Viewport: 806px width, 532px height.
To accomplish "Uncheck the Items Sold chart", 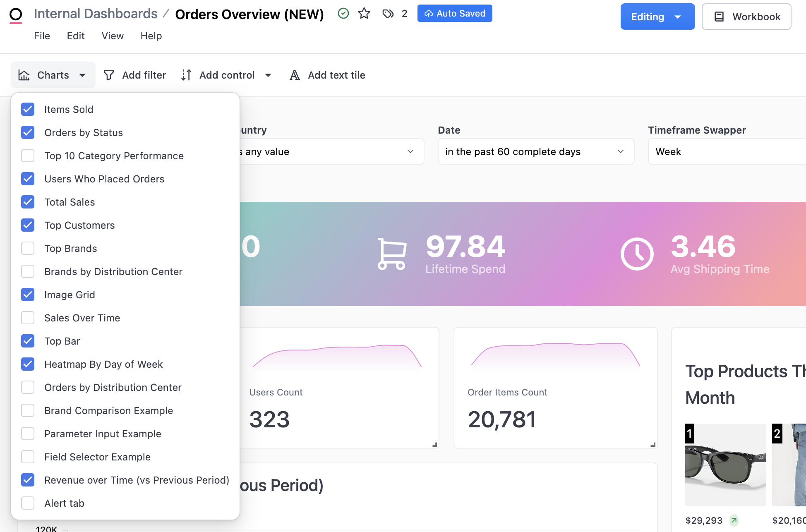I will [28, 109].
